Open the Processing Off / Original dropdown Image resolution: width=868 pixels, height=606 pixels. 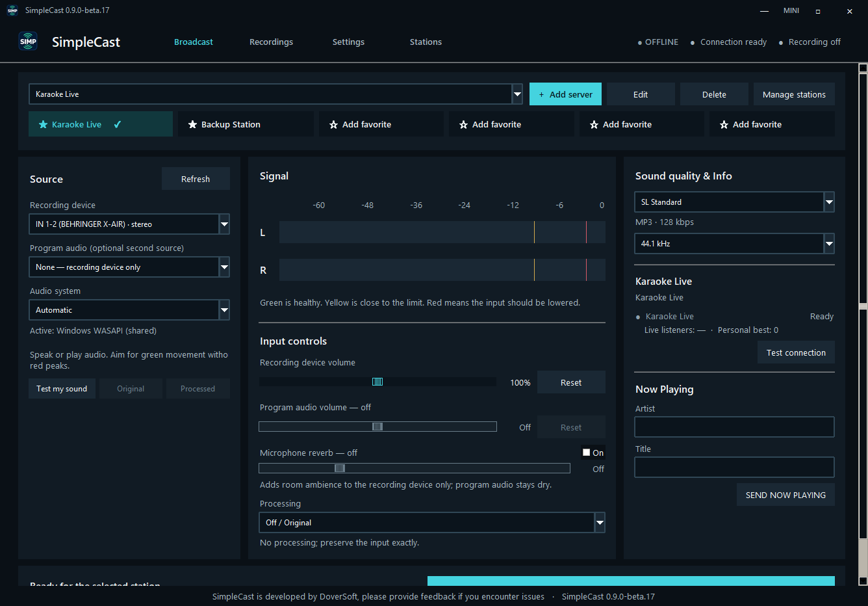click(600, 523)
